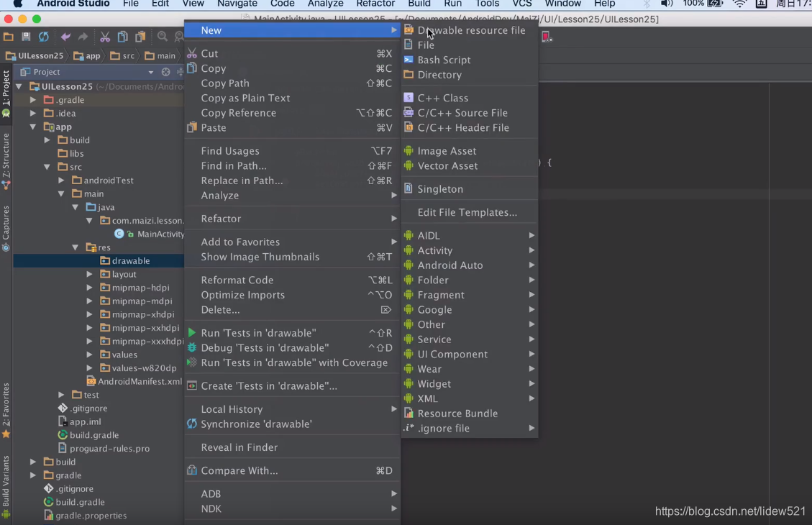Choose Directory from New submenu
The height and width of the screenshot is (525, 812).
point(469,75)
